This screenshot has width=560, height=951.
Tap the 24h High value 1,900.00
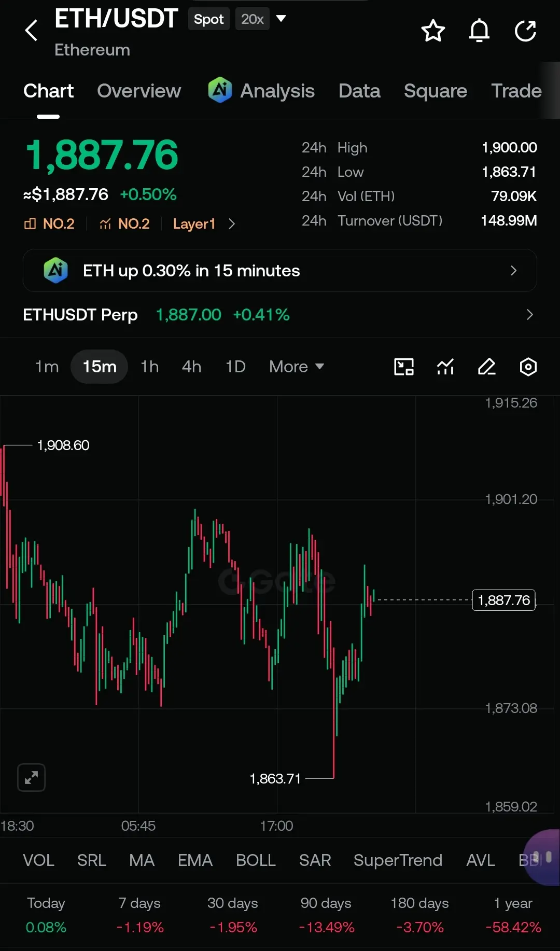(509, 148)
